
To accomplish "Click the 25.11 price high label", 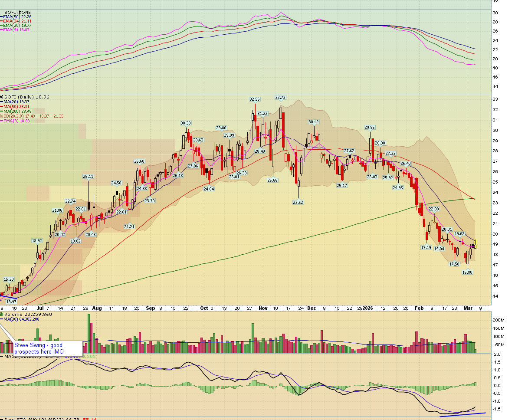I will tap(88, 177).
